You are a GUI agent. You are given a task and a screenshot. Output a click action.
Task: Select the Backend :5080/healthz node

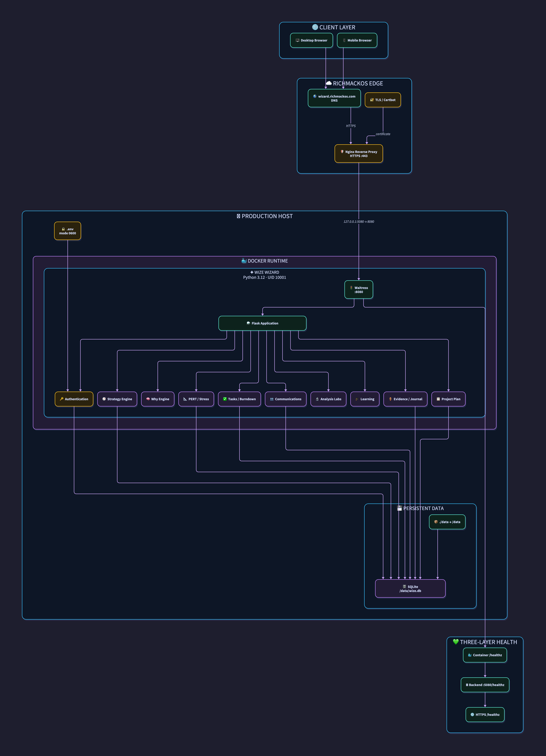[x=485, y=685]
